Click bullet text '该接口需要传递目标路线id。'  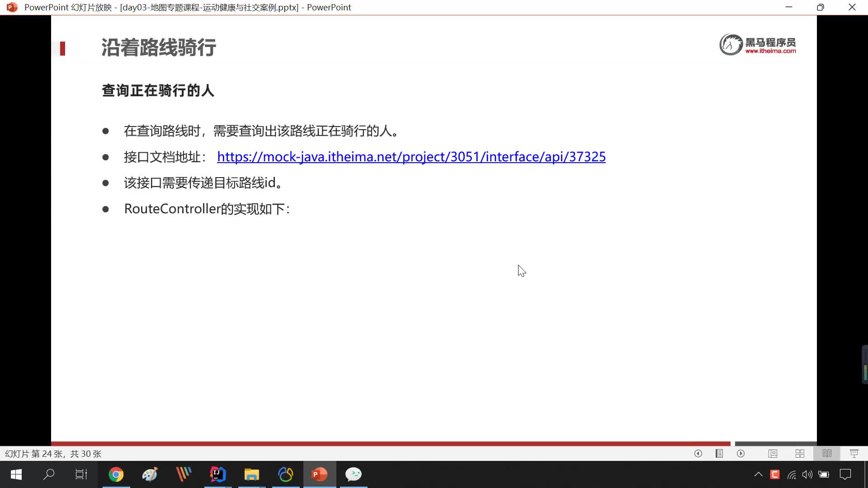203,183
